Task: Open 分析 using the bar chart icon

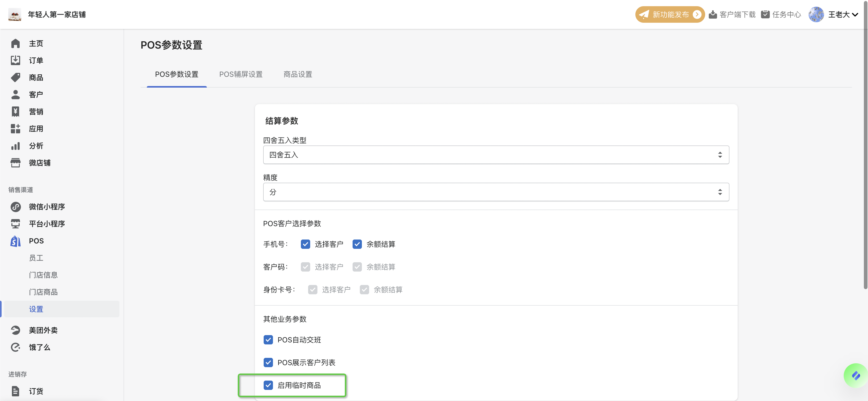Action: [x=16, y=146]
